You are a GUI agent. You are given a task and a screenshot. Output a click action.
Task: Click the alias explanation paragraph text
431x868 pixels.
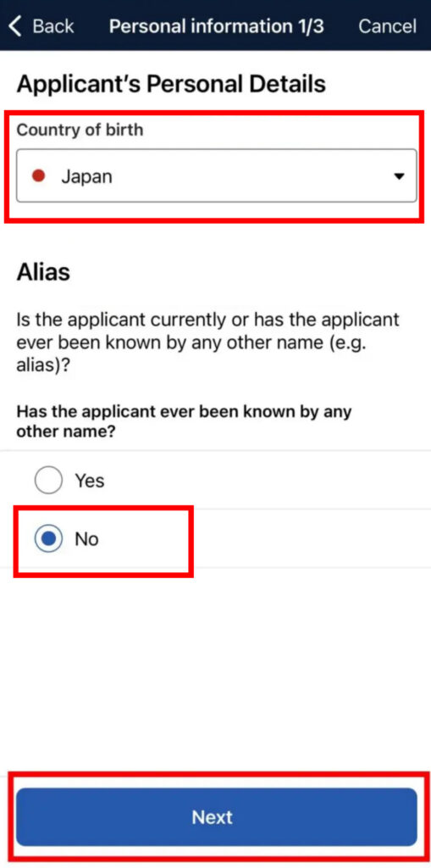coord(207,343)
